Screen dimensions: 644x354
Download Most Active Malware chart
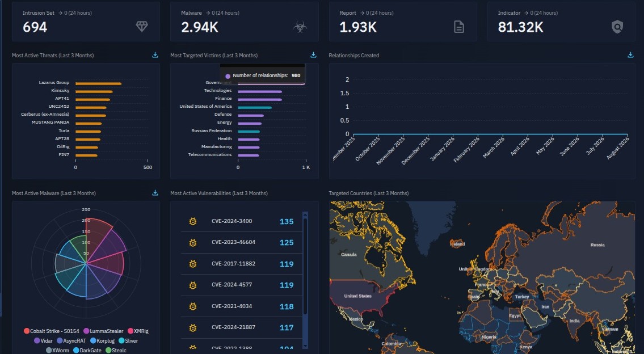click(155, 193)
